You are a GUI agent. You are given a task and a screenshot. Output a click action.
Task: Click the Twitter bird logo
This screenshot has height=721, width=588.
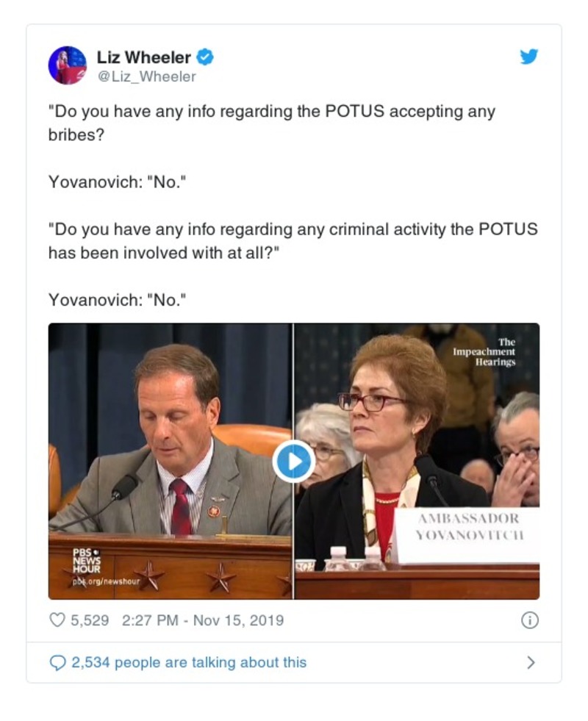point(528,55)
